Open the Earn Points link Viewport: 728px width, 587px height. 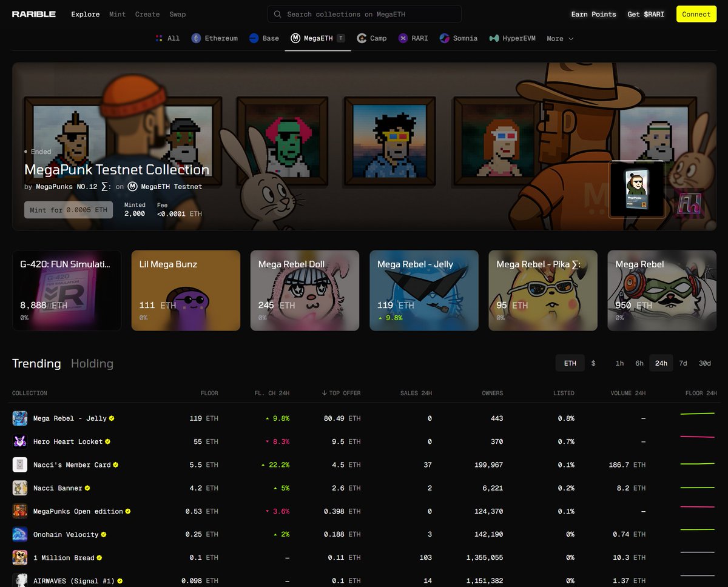pyautogui.click(x=594, y=14)
